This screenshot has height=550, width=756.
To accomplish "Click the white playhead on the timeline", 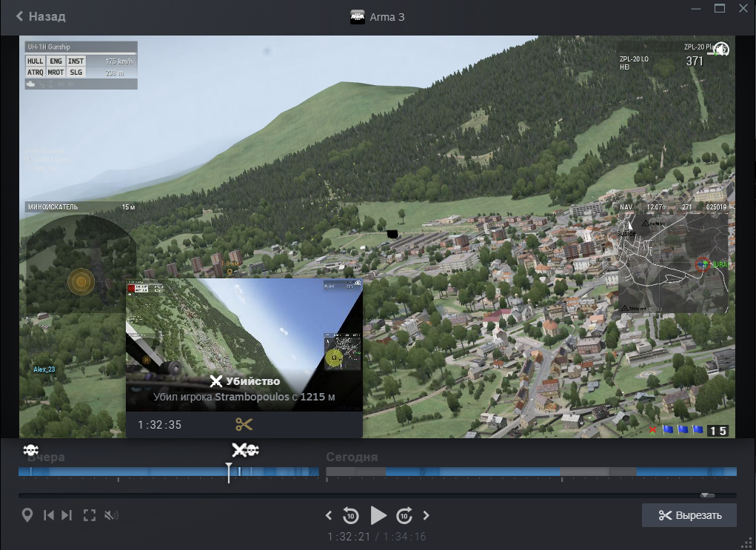I will 229,472.
